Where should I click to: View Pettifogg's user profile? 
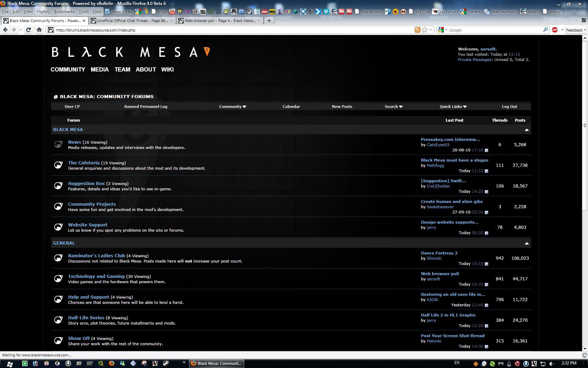pos(435,165)
